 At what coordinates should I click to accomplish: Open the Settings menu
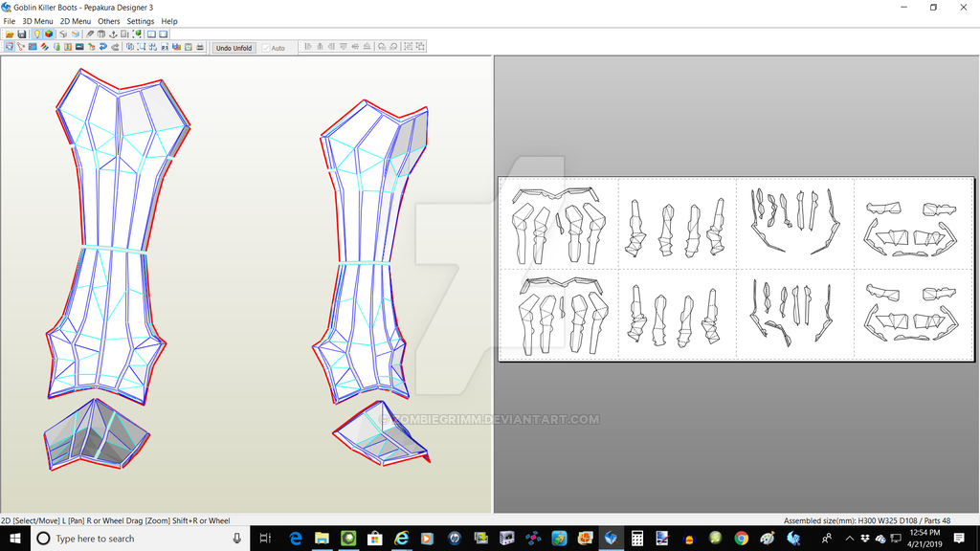click(x=140, y=21)
